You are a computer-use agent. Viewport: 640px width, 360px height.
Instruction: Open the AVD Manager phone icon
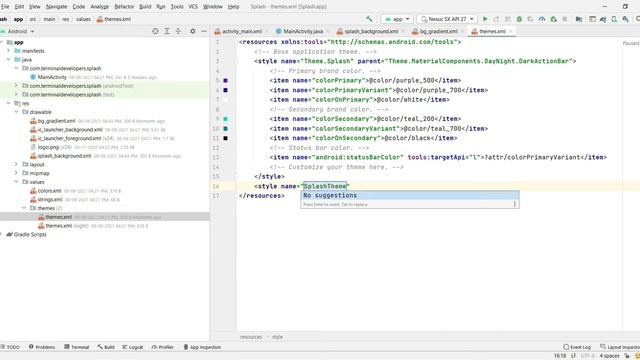(x=614, y=19)
